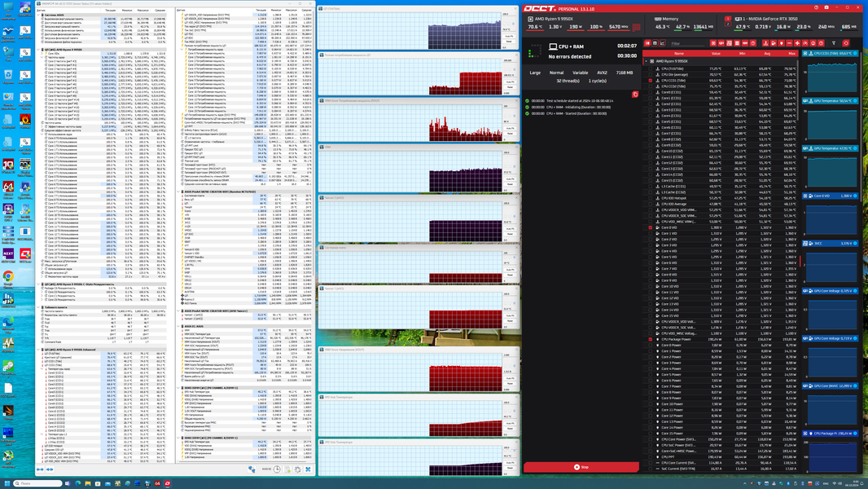Check the CPU (Tctl/Tdie) sensor checkbox
The width and height of the screenshot is (868, 489).
[x=650, y=68]
